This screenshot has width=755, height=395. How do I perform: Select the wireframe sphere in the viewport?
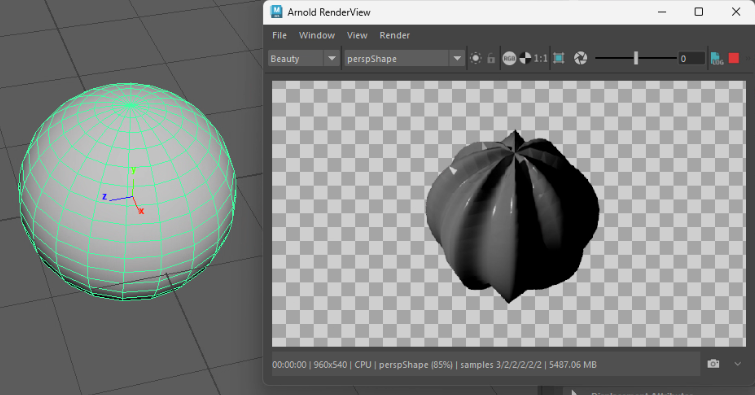click(128, 191)
